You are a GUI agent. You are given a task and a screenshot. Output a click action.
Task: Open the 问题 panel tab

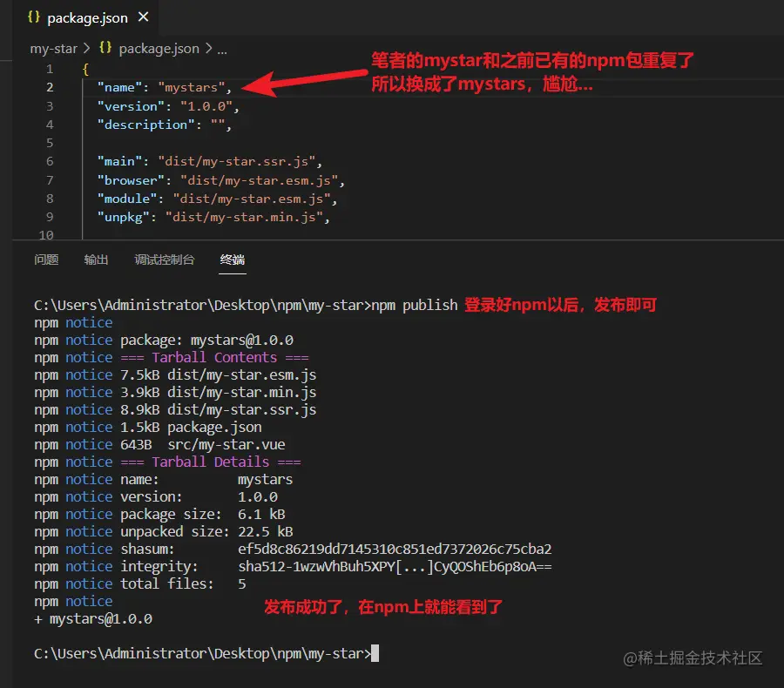tap(46, 260)
